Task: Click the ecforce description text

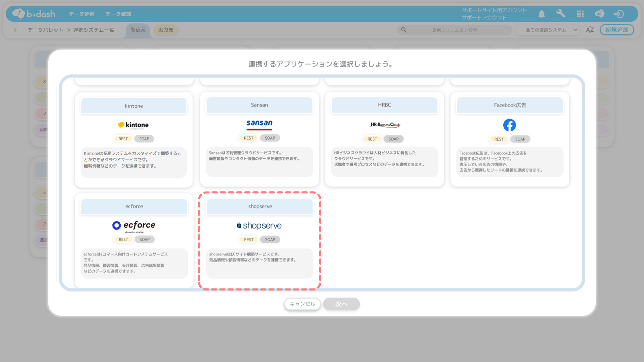Action: pyautogui.click(x=126, y=263)
